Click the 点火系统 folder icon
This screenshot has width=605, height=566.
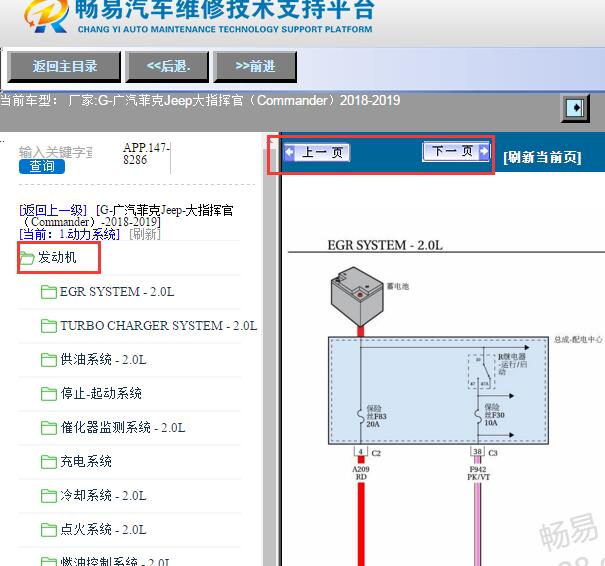click(49, 530)
